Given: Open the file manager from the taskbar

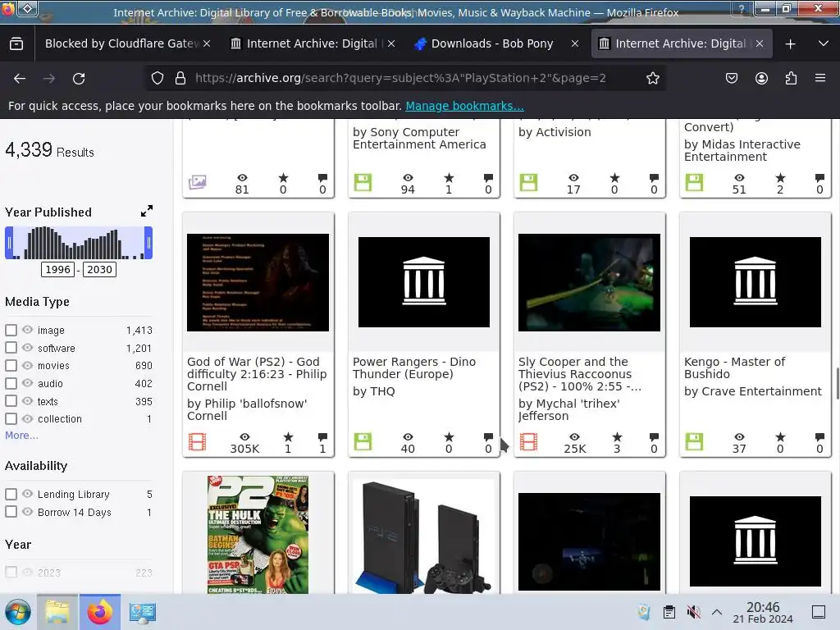Looking at the screenshot, I should (57, 612).
